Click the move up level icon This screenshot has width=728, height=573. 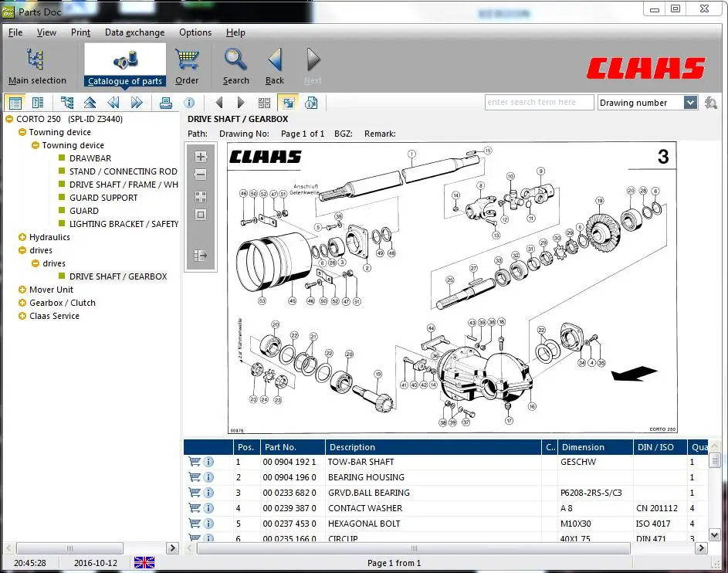90,103
